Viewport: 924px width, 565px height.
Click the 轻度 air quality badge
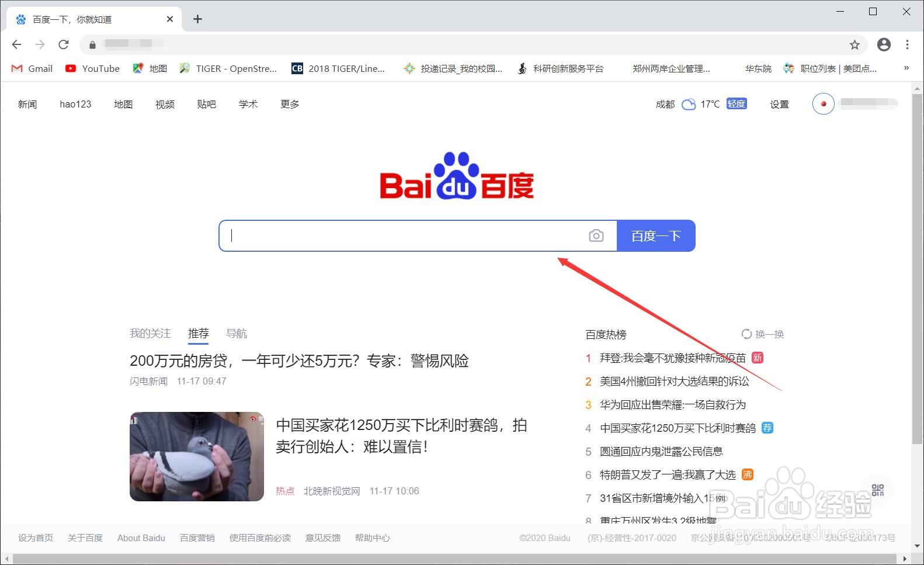tap(737, 103)
